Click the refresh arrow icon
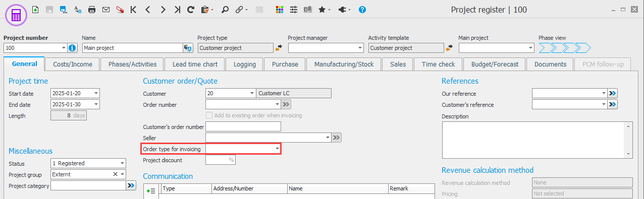Image resolution: width=644 pixels, height=199 pixels. (190, 9)
